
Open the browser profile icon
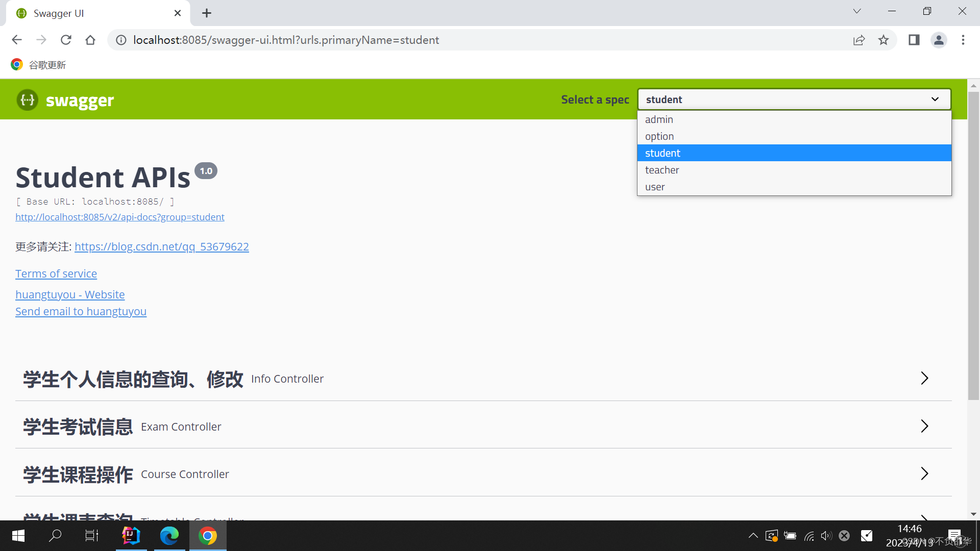939,40
